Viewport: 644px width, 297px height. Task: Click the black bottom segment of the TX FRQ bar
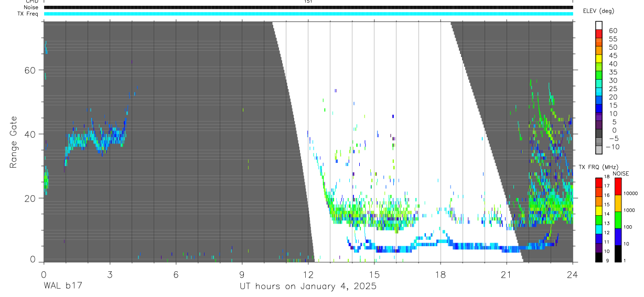pyautogui.click(x=599, y=256)
